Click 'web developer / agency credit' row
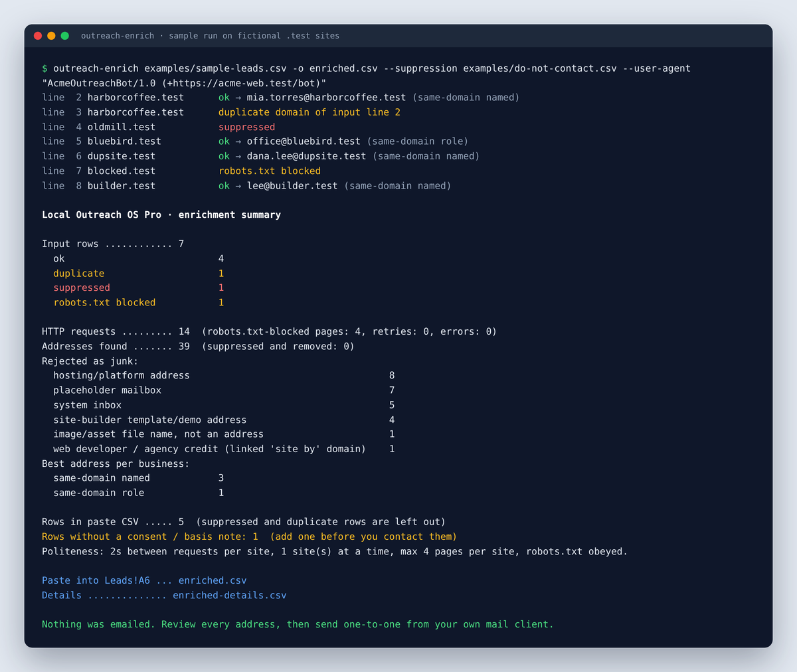The width and height of the screenshot is (797, 672). pos(224,449)
